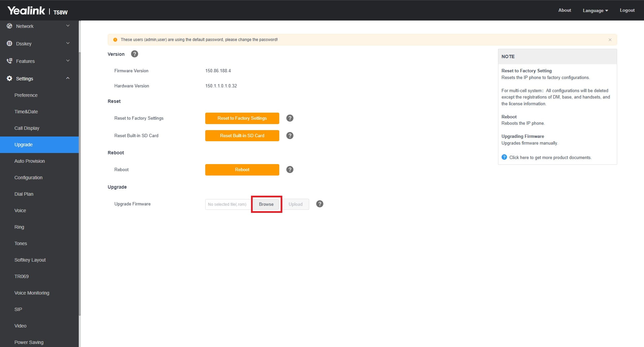
Task: Select the Upgrade menu item
Action: click(39, 145)
